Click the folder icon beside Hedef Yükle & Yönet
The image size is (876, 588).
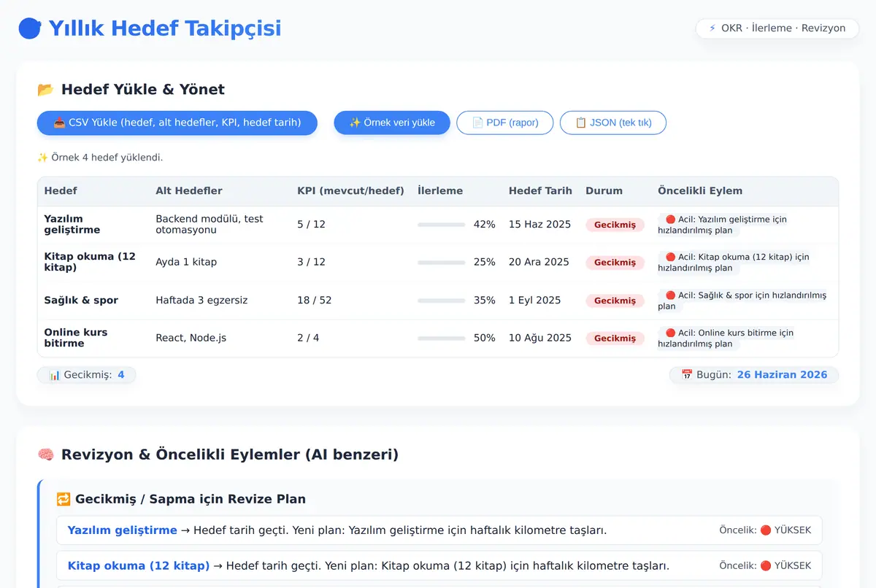coord(45,90)
